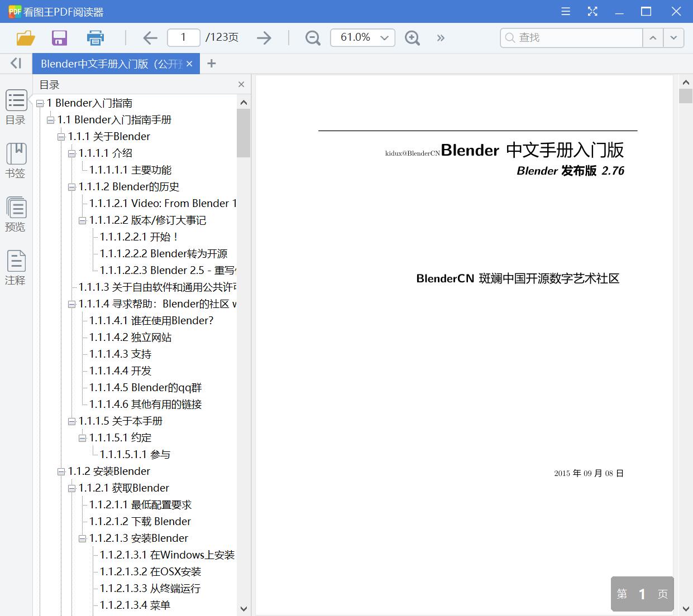Print the document using the printer icon
The image size is (693, 616).
coord(95,38)
